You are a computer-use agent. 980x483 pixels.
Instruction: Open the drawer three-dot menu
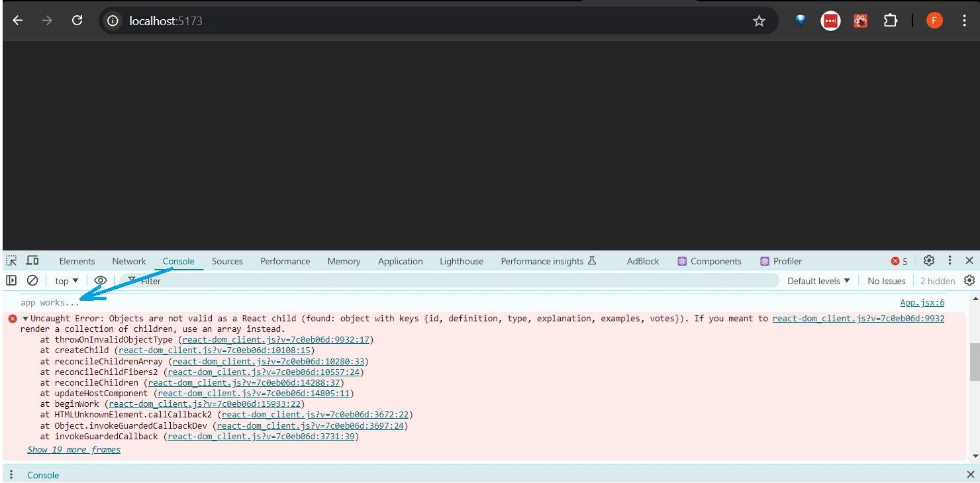(x=11, y=474)
